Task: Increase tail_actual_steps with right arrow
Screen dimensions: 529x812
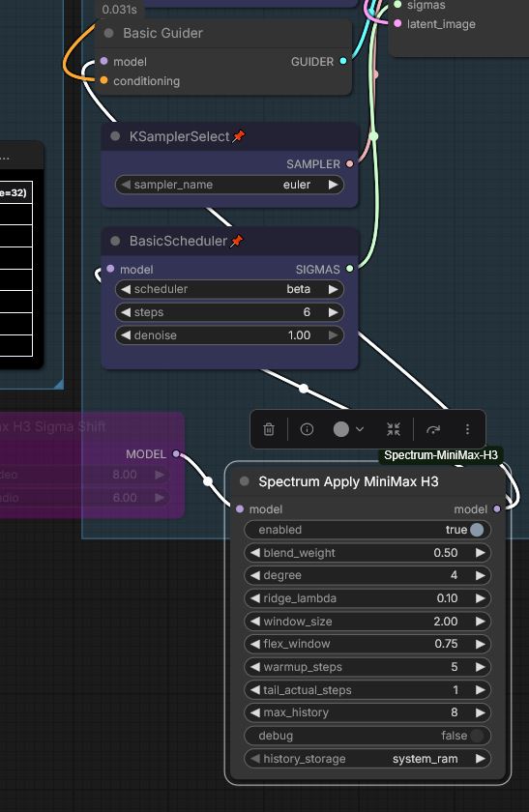Action: pyautogui.click(x=481, y=690)
